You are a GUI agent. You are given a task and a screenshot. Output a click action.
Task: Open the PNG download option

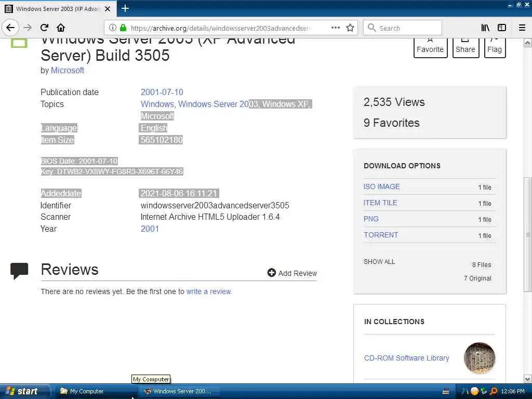click(371, 219)
